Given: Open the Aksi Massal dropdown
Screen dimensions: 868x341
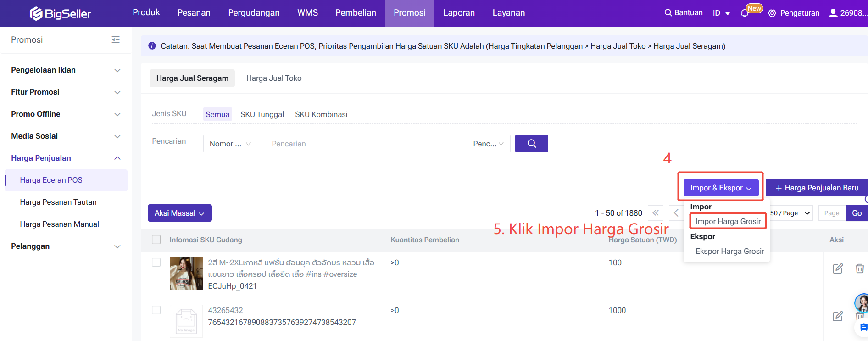Looking at the screenshot, I should (179, 213).
